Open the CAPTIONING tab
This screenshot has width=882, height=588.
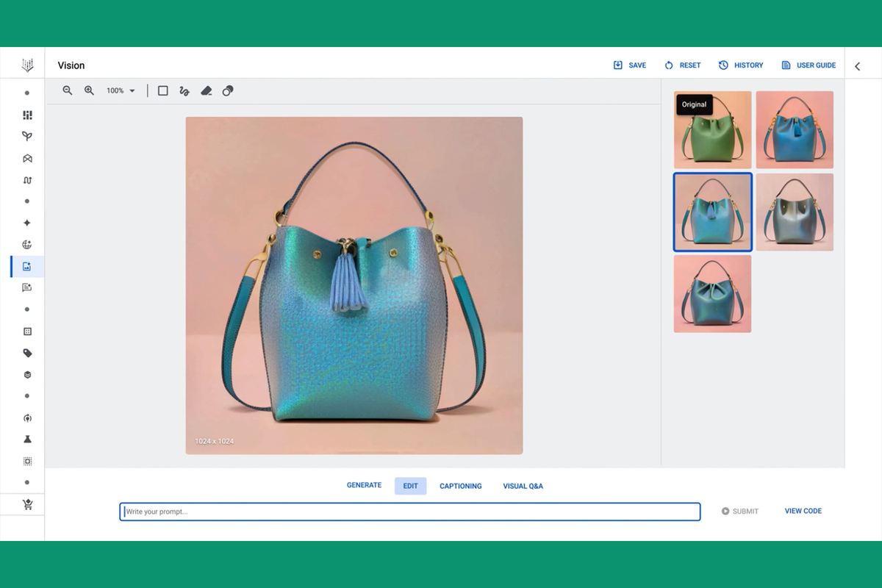(x=460, y=486)
